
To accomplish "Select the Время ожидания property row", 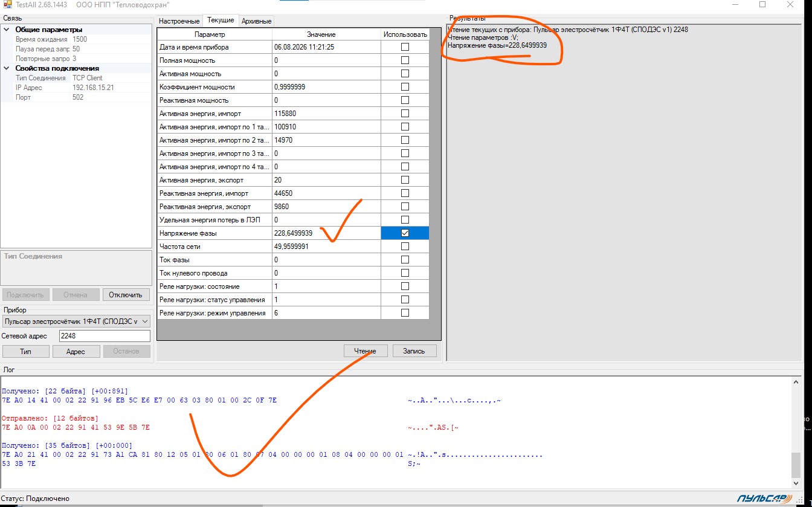I will point(76,39).
